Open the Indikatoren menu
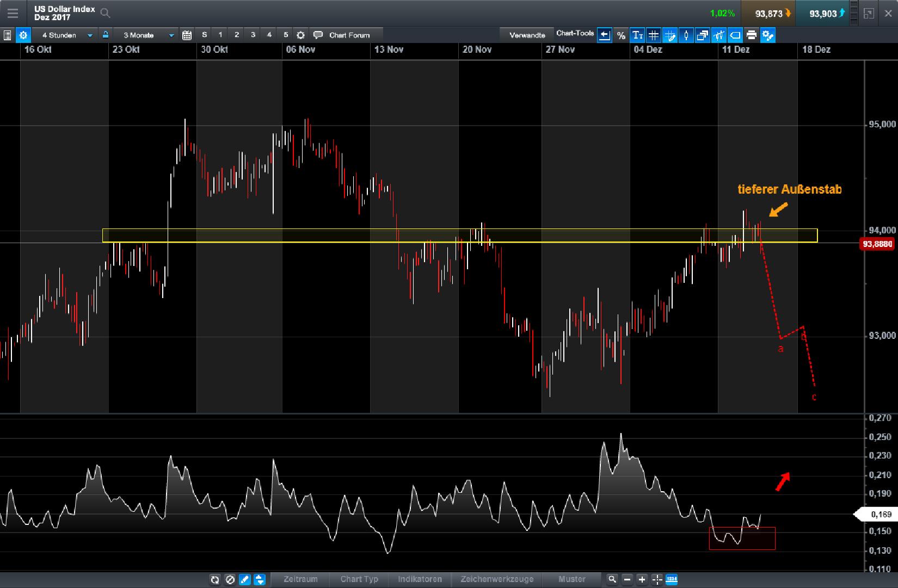The image size is (898, 588). pyautogui.click(x=419, y=580)
